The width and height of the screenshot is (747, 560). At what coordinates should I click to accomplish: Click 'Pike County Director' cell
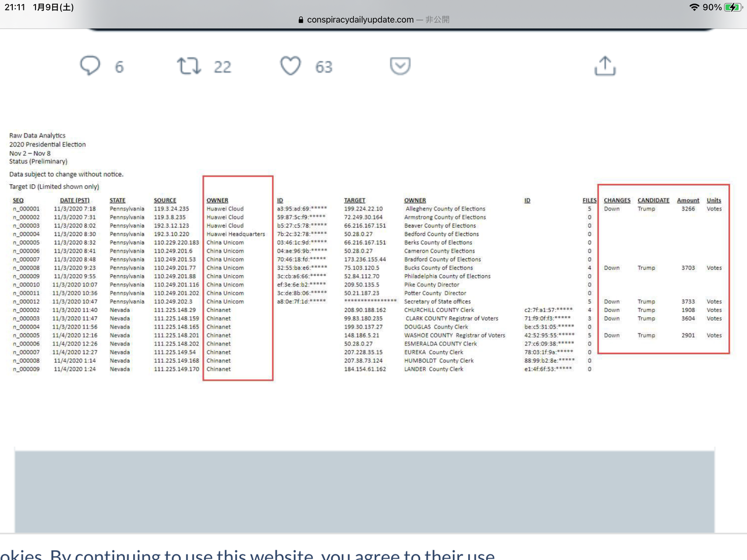point(432,285)
